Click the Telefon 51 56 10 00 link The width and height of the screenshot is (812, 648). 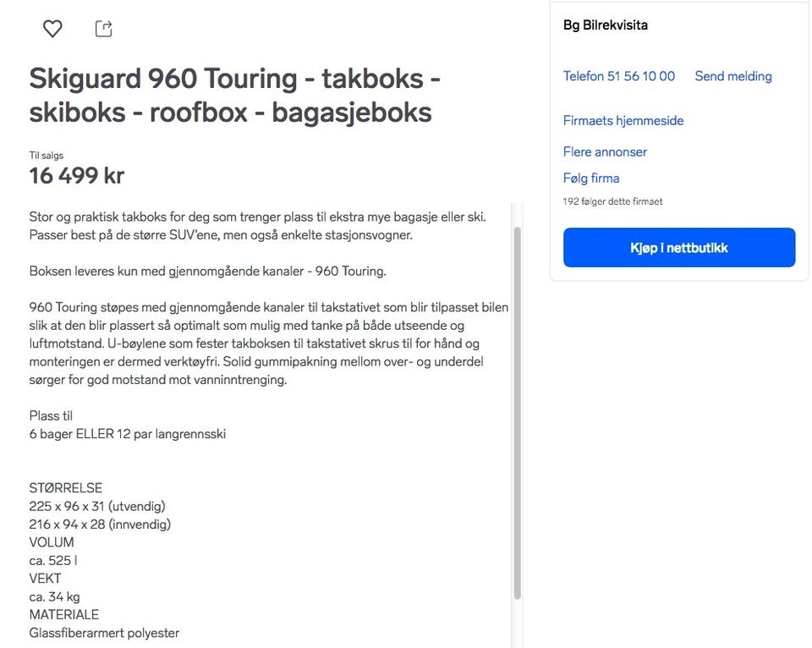click(x=618, y=76)
